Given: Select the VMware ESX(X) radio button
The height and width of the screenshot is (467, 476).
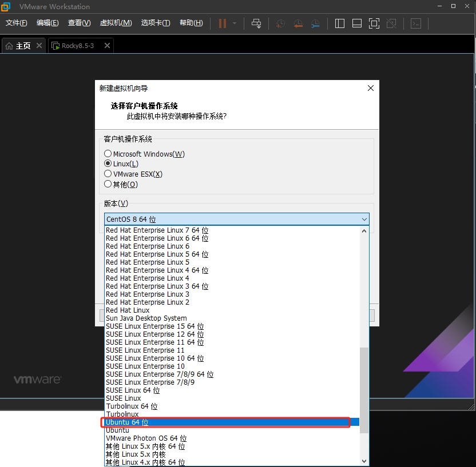Looking at the screenshot, I should [108, 174].
